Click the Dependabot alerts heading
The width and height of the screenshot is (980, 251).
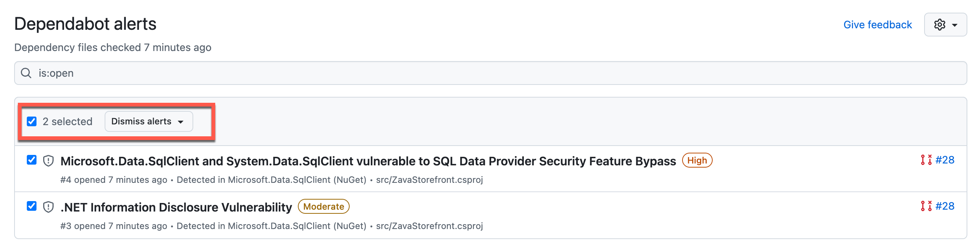click(x=85, y=23)
